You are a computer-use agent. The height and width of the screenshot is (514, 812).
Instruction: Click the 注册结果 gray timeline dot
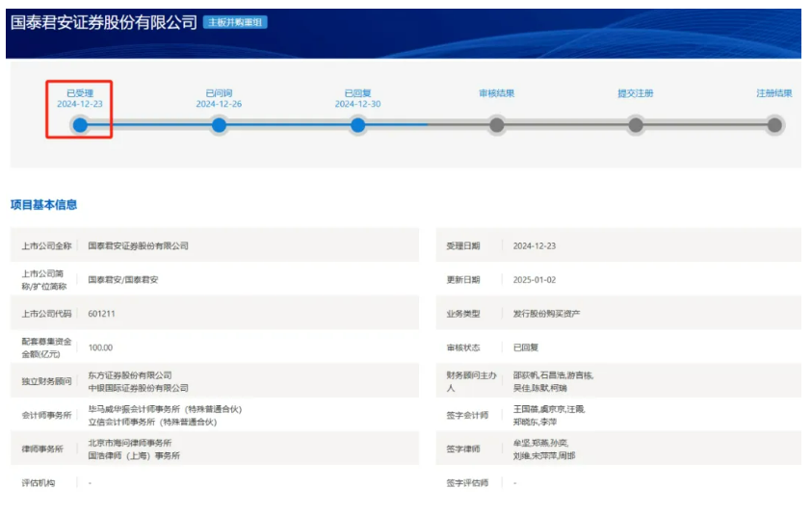tap(774, 125)
